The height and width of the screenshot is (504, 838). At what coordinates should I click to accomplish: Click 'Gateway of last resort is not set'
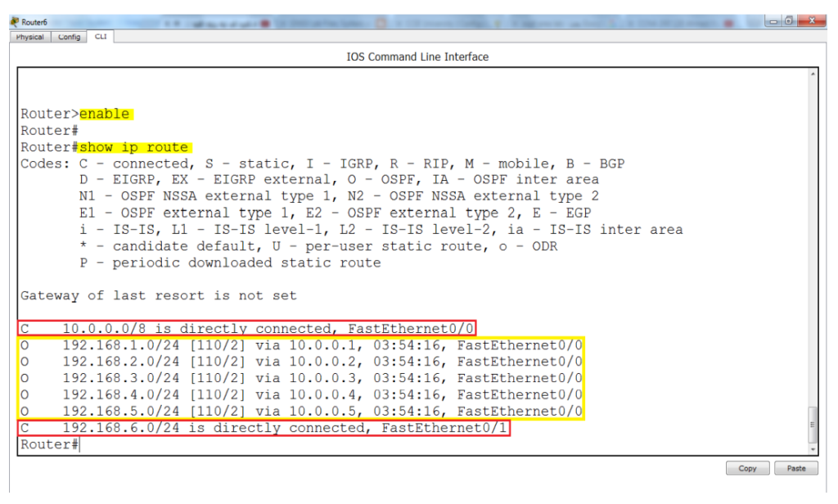click(159, 295)
